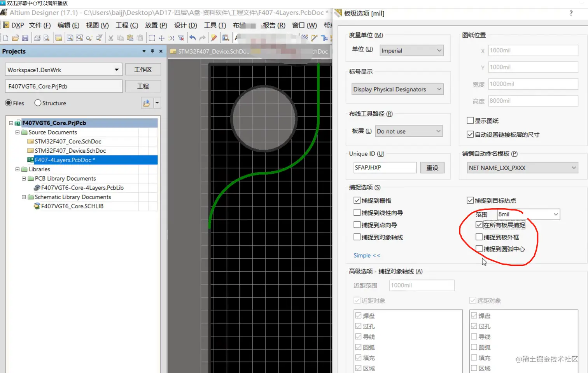The width and height of the screenshot is (588, 373).
Task: Click the Cross Probe icon in toolbar
Action: point(214,38)
